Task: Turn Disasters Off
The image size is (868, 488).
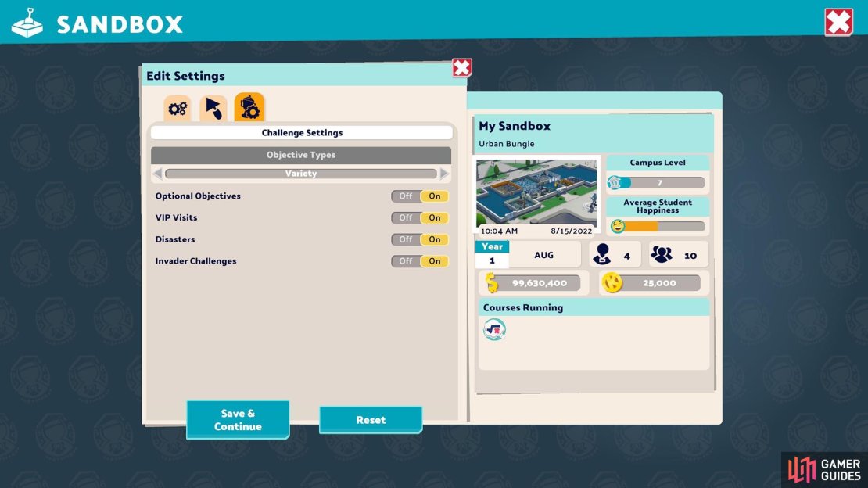Action: (406, 239)
